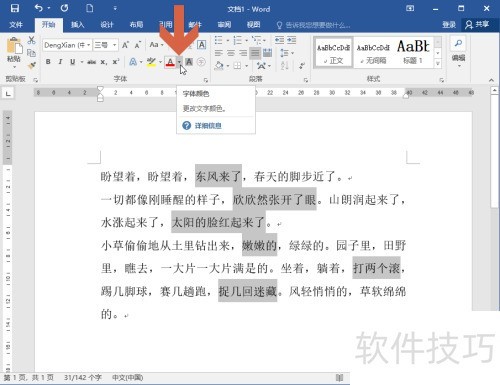Switch to the 布局 tab
The image size is (500, 385).
click(x=136, y=25)
